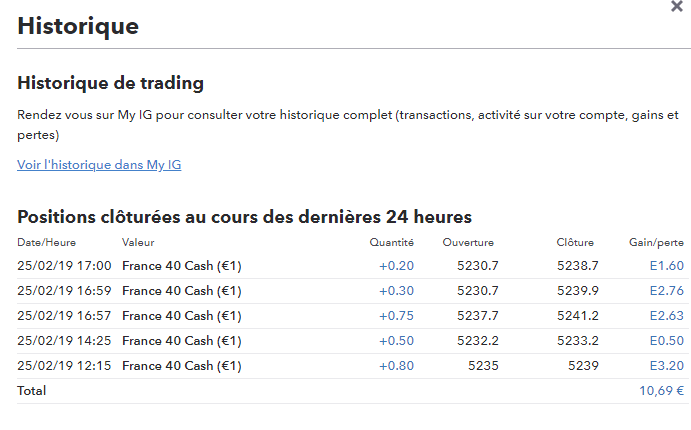The height and width of the screenshot is (430, 691).
Task: Click the Valeur column header
Action: [138, 242]
